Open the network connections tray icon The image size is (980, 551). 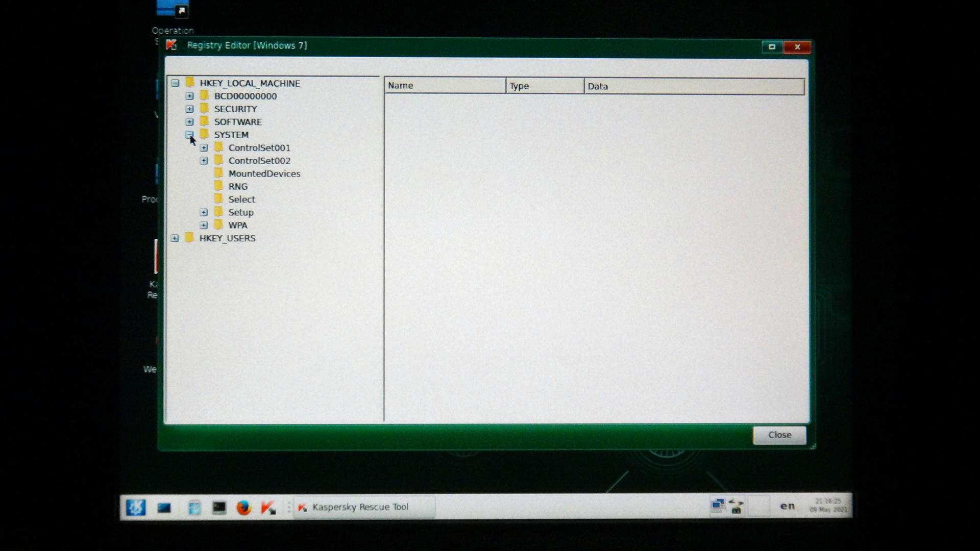click(x=718, y=506)
